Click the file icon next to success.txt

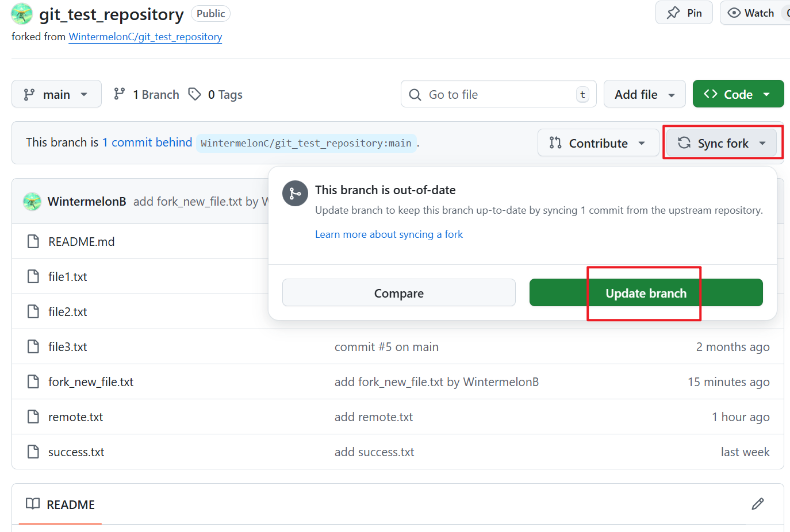[x=33, y=452]
